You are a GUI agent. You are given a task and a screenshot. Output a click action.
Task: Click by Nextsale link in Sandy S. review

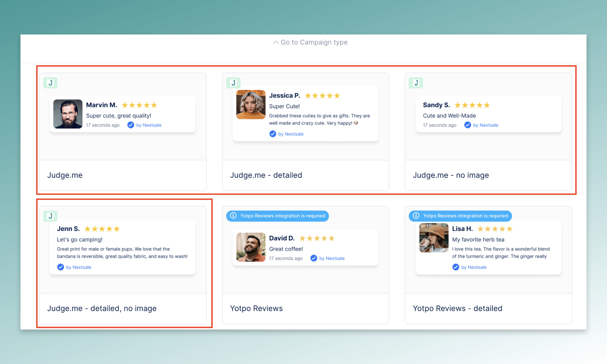pyautogui.click(x=486, y=125)
